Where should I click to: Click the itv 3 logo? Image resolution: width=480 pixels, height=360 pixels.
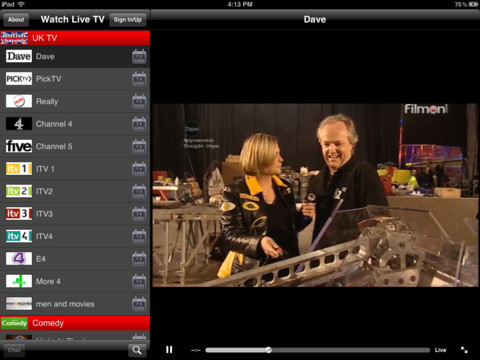(x=19, y=214)
